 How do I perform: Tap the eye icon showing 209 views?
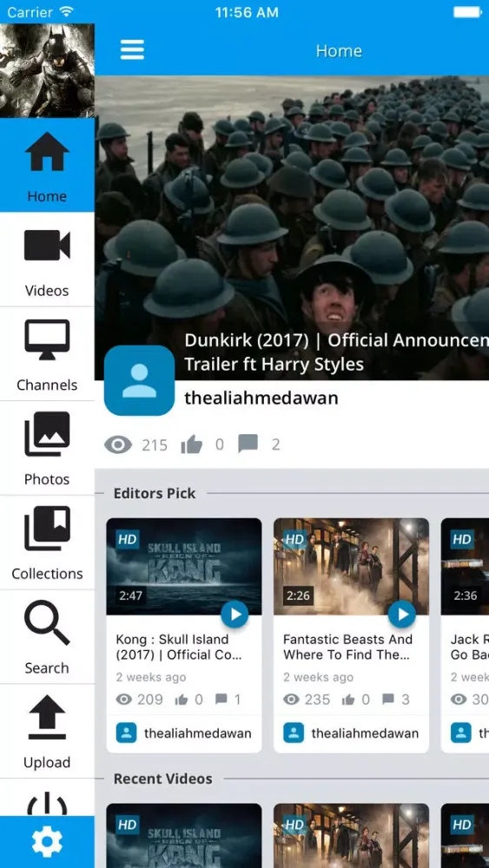pos(124,700)
